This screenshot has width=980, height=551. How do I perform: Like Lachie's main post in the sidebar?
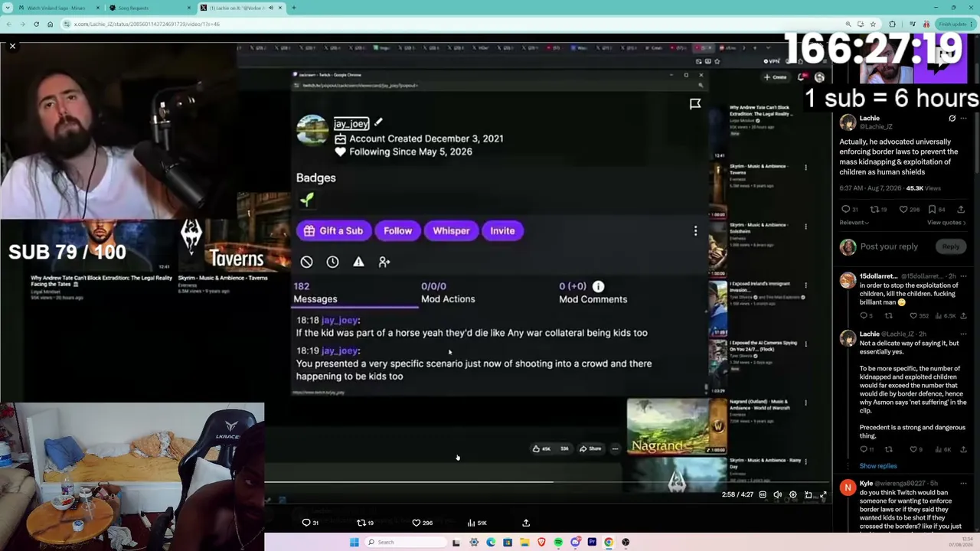910,209
